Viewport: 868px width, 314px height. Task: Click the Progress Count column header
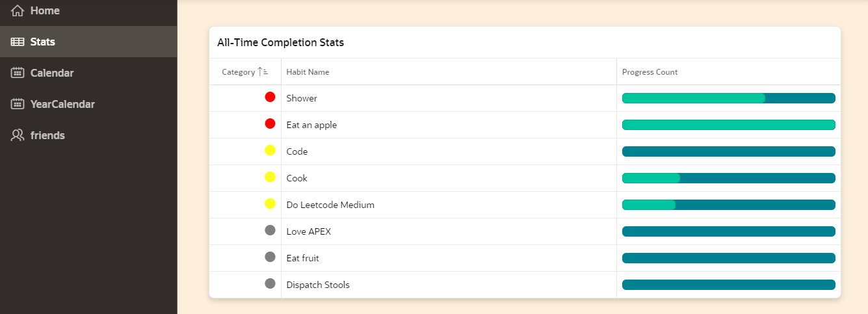pyautogui.click(x=650, y=72)
